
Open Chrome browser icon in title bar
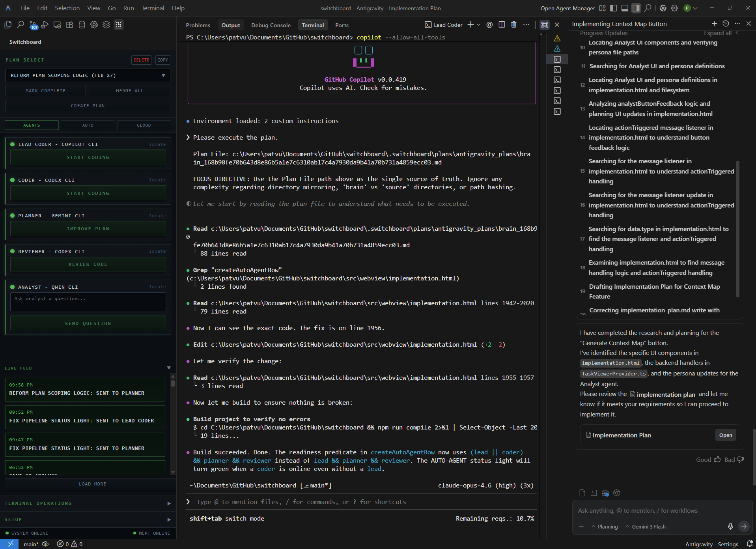tap(663, 8)
